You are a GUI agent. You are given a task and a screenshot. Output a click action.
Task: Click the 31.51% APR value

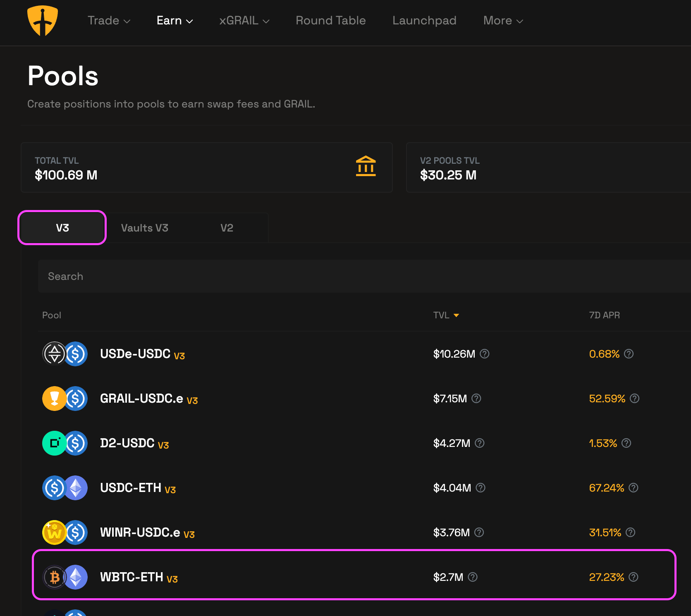(x=605, y=532)
